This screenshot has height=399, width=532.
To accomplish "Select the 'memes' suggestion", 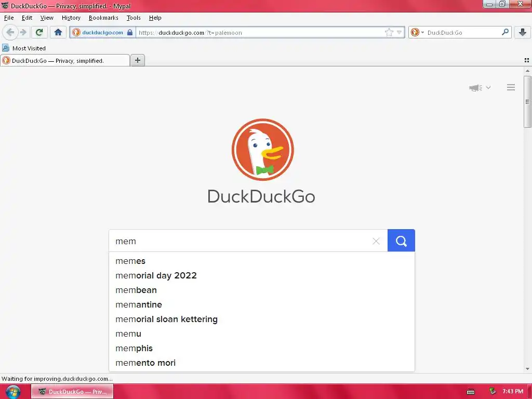I will point(262,261).
